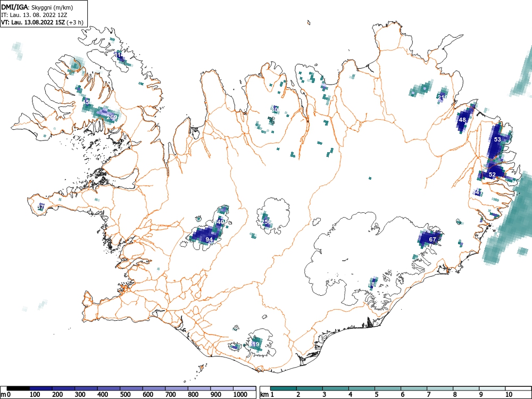This screenshot has height=399, width=532.
Task: Select the 1–2 km teal legend swatch
Action: 284,388
